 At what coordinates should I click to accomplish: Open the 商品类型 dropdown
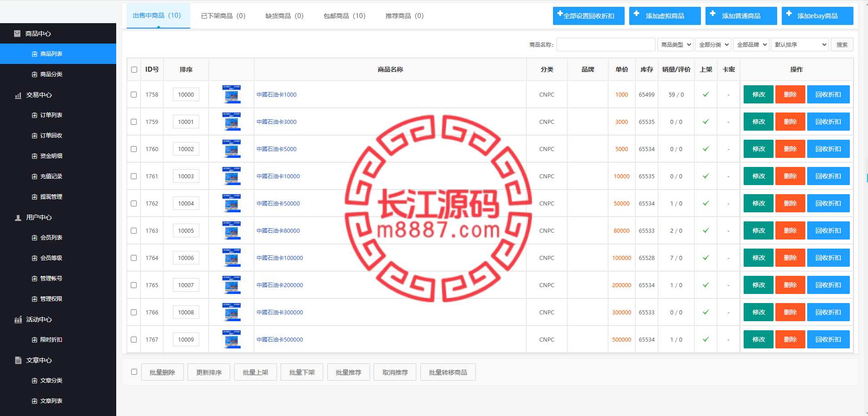pyautogui.click(x=675, y=44)
